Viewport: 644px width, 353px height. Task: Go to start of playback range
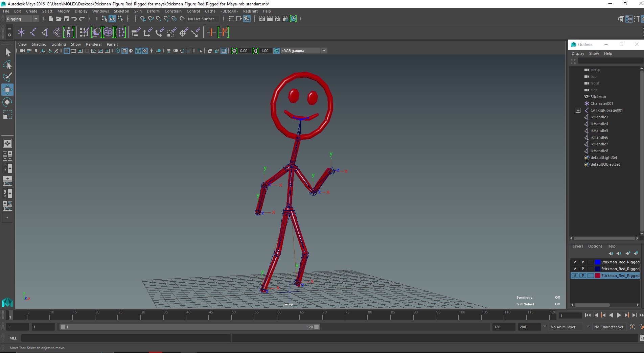[588, 315]
